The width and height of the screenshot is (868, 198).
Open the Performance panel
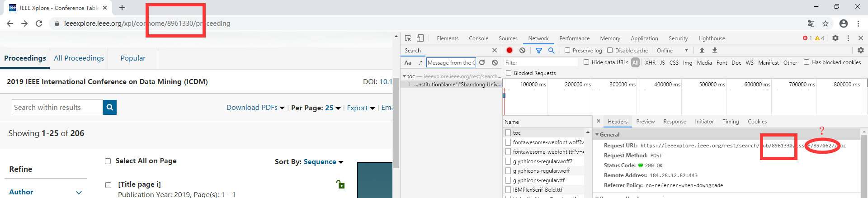pyautogui.click(x=574, y=38)
